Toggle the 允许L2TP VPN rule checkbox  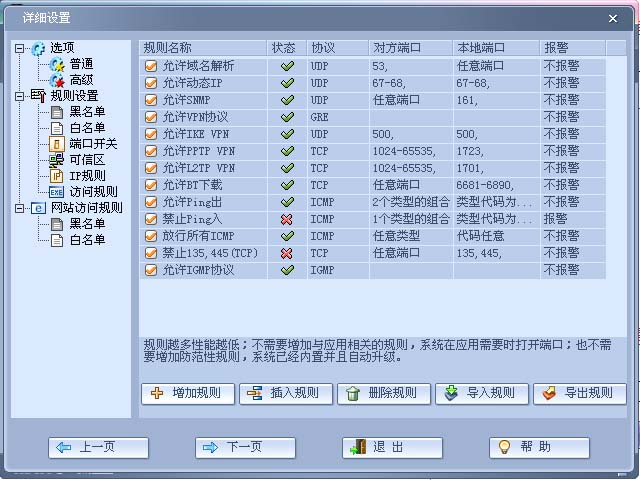(x=151, y=168)
